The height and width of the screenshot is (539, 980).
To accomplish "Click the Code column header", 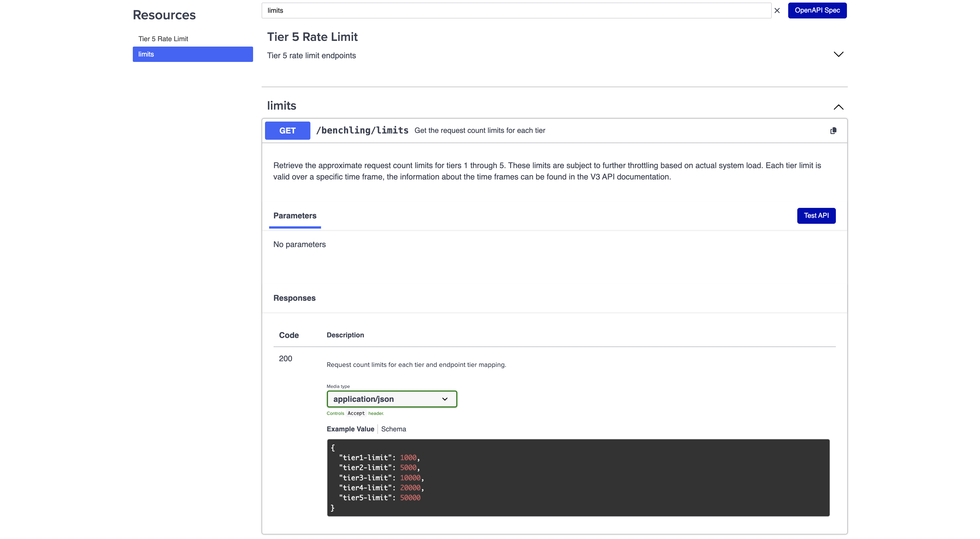I will [x=289, y=335].
